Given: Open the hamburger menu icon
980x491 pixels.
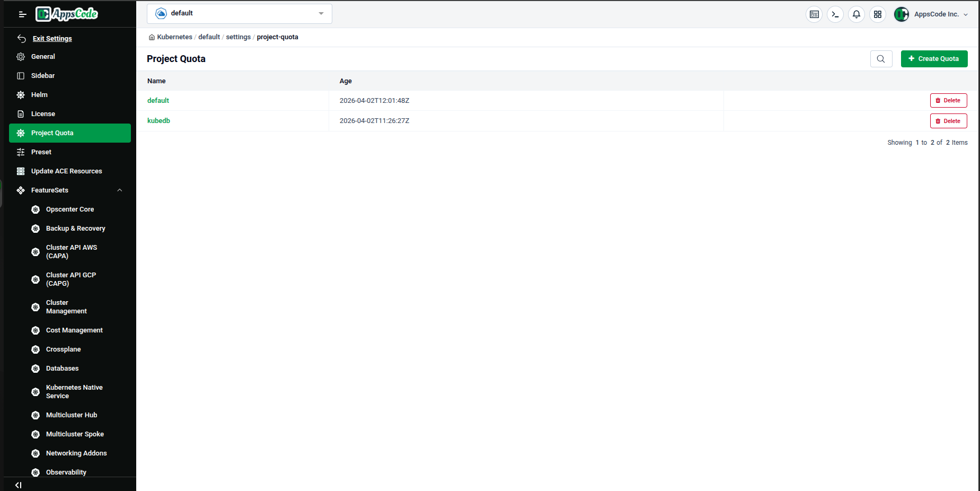Looking at the screenshot, I should (22, 14).
